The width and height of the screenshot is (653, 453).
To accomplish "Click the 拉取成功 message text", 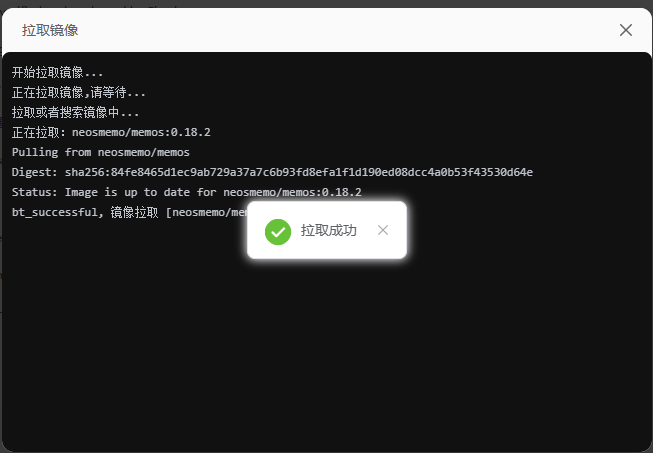I will (329, 231).
